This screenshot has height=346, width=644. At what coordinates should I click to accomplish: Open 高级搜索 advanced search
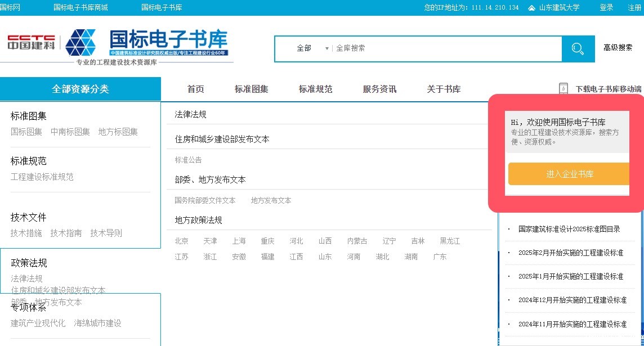[x=618, y=48]
